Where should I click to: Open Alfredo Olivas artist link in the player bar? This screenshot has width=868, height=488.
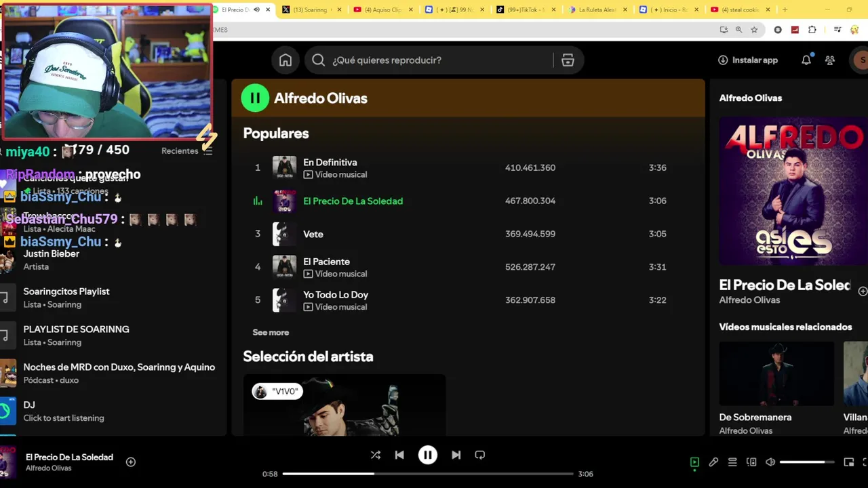coord(48,468)
